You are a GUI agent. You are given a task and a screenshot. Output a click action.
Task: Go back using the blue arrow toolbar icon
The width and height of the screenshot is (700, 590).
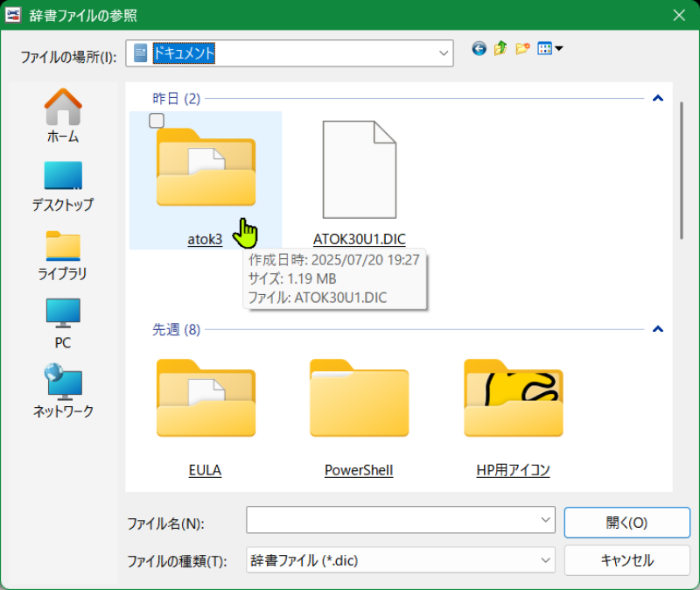click(479, 48)
